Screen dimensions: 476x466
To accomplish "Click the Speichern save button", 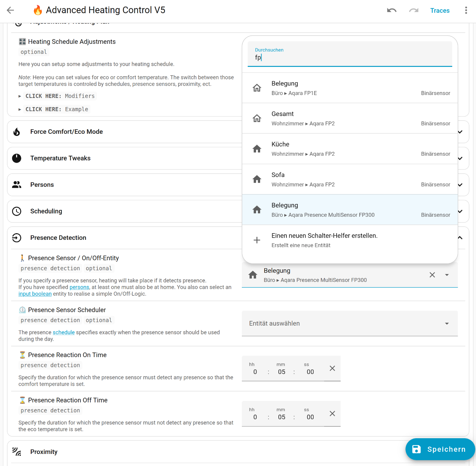I will [x=440, y=449].
